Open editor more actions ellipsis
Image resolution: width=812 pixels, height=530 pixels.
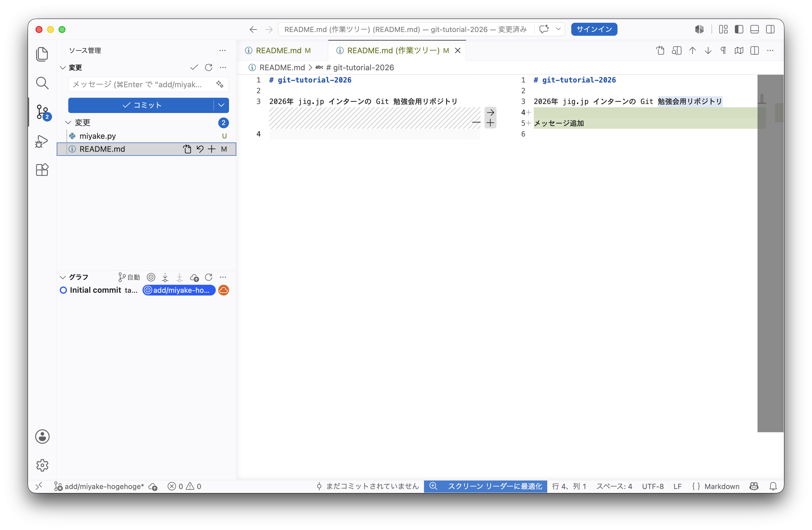[x=770, y=50]
